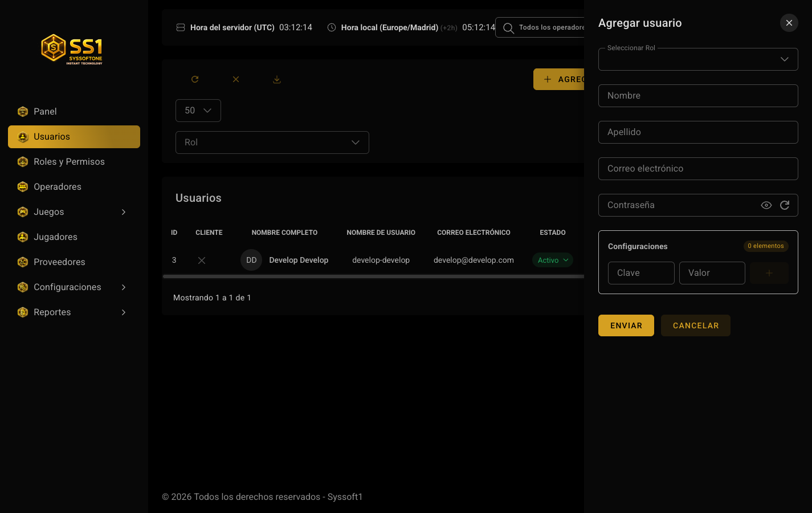Toggle the Activo status of user develop
The width and height of the screenshot is (812, 513).
pos(552,260)
